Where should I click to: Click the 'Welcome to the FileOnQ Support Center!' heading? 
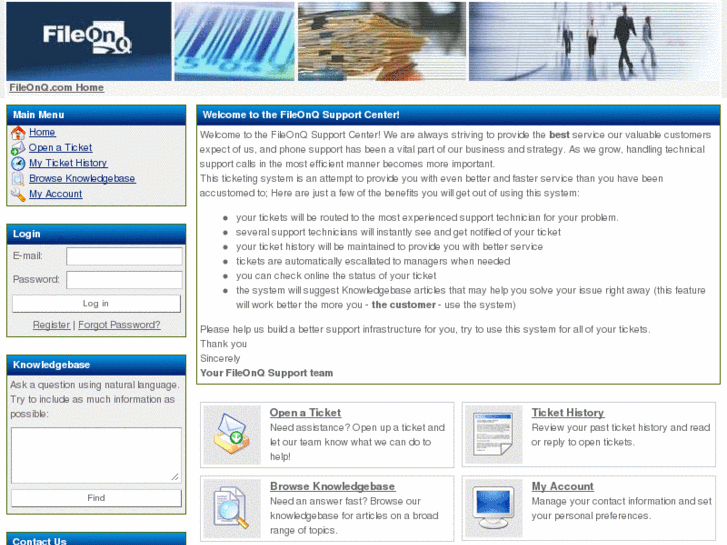(x=301, y=115)
